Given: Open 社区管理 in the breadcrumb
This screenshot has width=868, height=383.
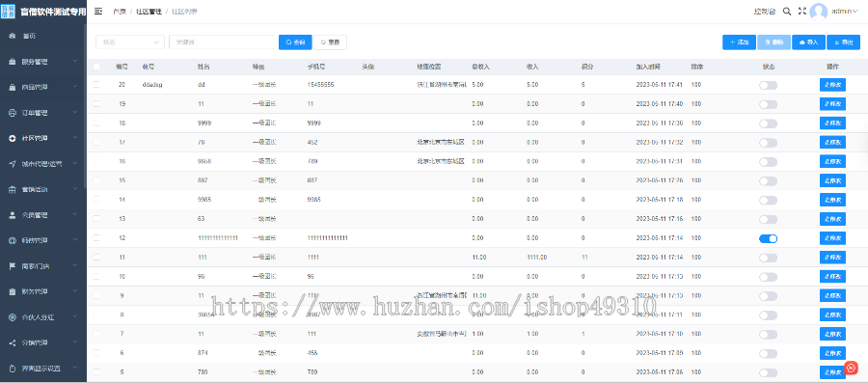Looking at the screenshot, I should coord(149,12).
